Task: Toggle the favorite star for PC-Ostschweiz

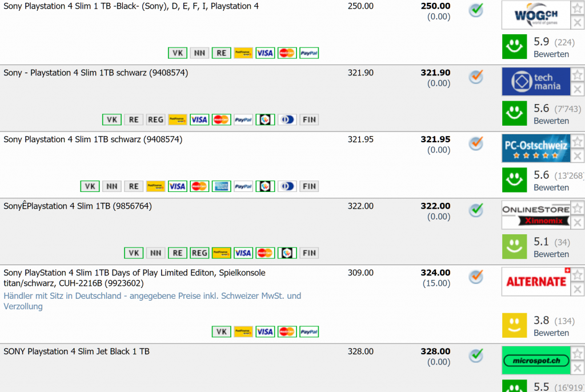Action: tap(578, 141)
